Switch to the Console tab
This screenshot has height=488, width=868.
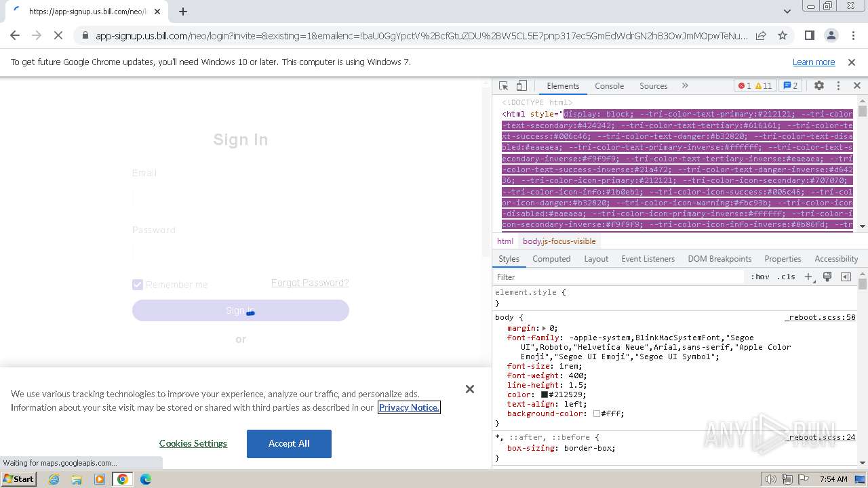(610, 86)
